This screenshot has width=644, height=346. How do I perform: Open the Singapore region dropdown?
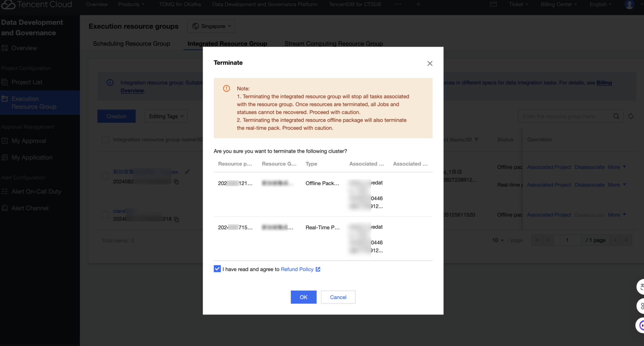pyautogui.click(x=211, y=26)
